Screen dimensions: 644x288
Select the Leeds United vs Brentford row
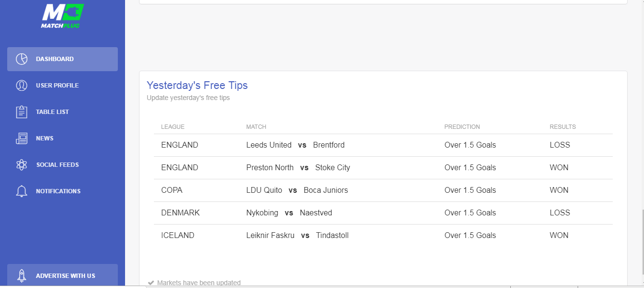pos(383,145)
